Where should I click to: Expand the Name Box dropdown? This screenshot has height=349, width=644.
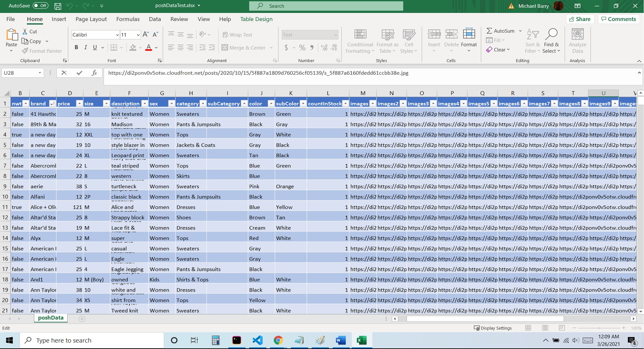pos(40,73)
